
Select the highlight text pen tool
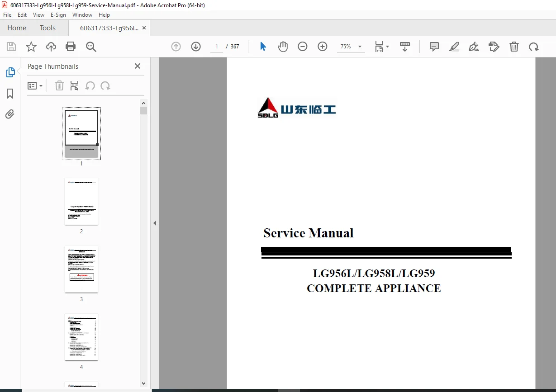(454, 47)
